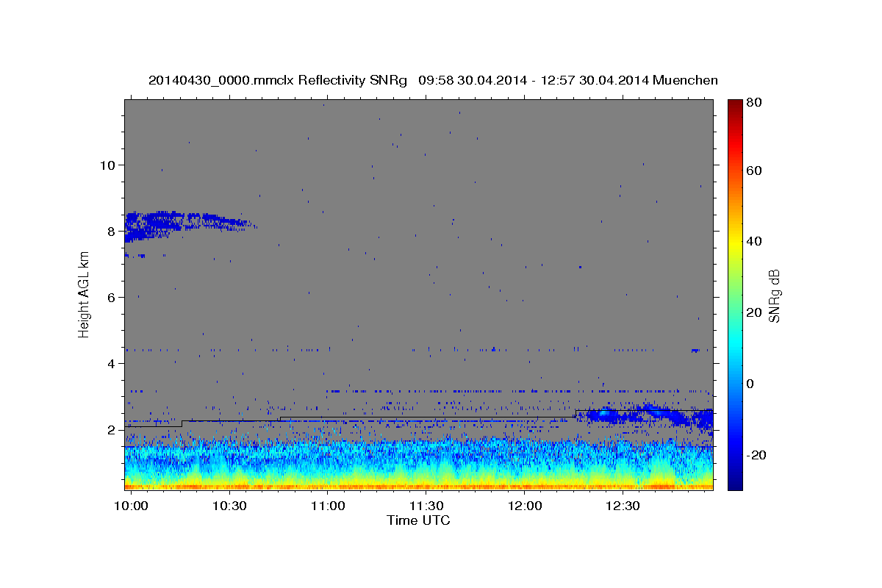The width and height of the screenshot is (882, 588).
Task: Click the orange-red surface echo band at plot bottom
Action: (x=419, y=486)
